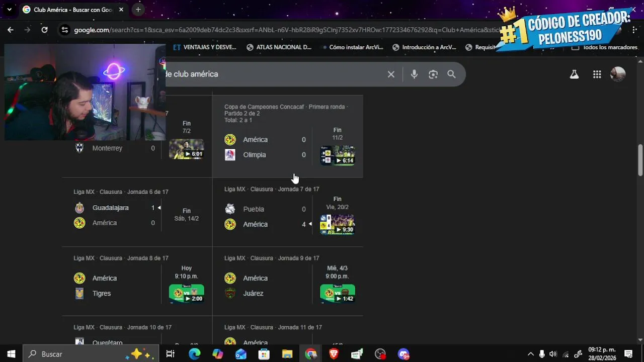
Task: Open tray microphone indicator
Action: pyautogui.click(x=542, y=354)
